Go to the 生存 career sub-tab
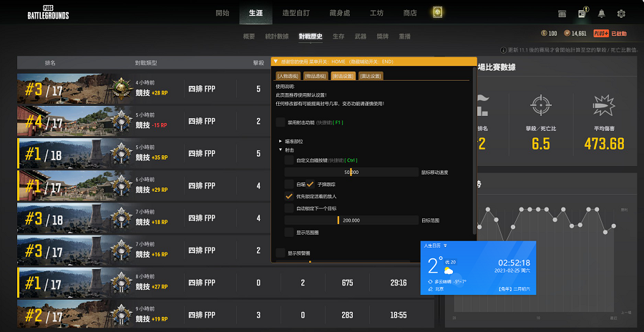Screen dimensions: 644x332 click(x=338, y=36)
